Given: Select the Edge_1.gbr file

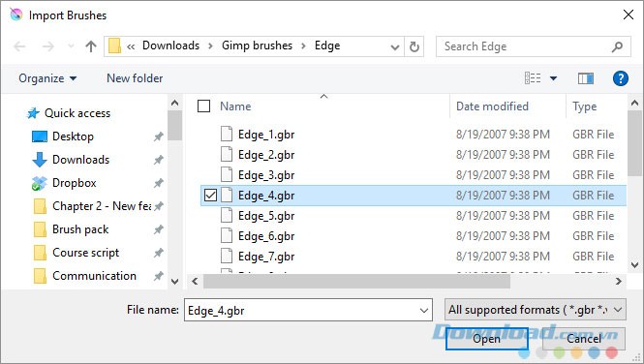Looking at the screenshot, I should coord(266,135).
